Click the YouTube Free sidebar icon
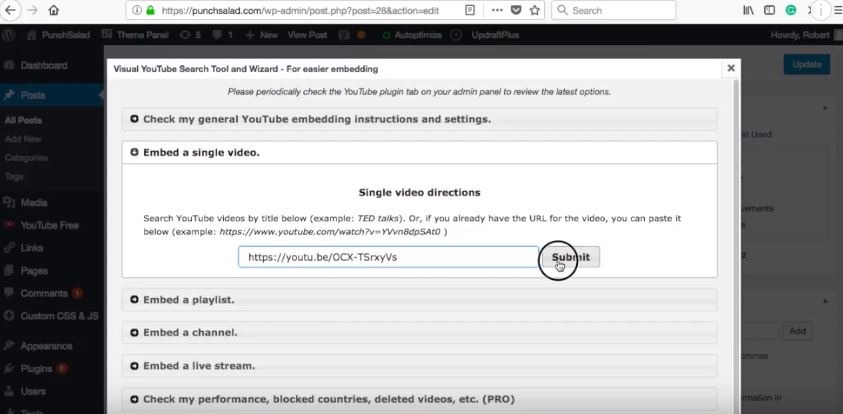This screenshot has height=414, width=843. point(9,225)
